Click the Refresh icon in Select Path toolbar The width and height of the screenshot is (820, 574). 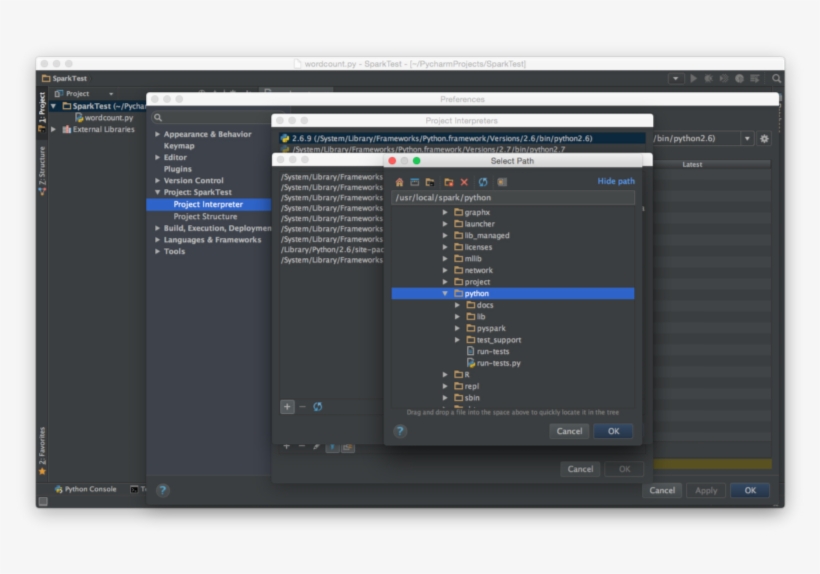tap(483, 182)
